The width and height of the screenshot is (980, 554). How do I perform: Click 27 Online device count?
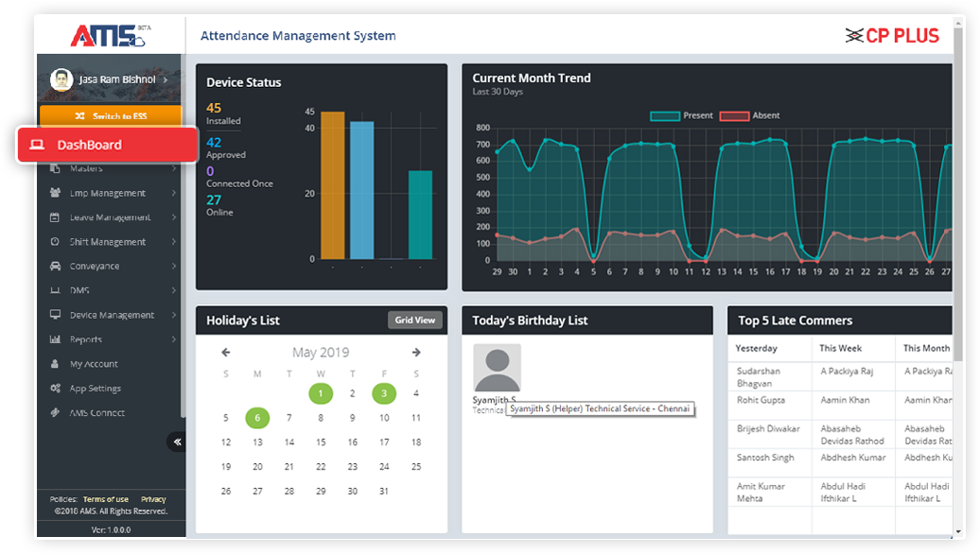point(214,199)
